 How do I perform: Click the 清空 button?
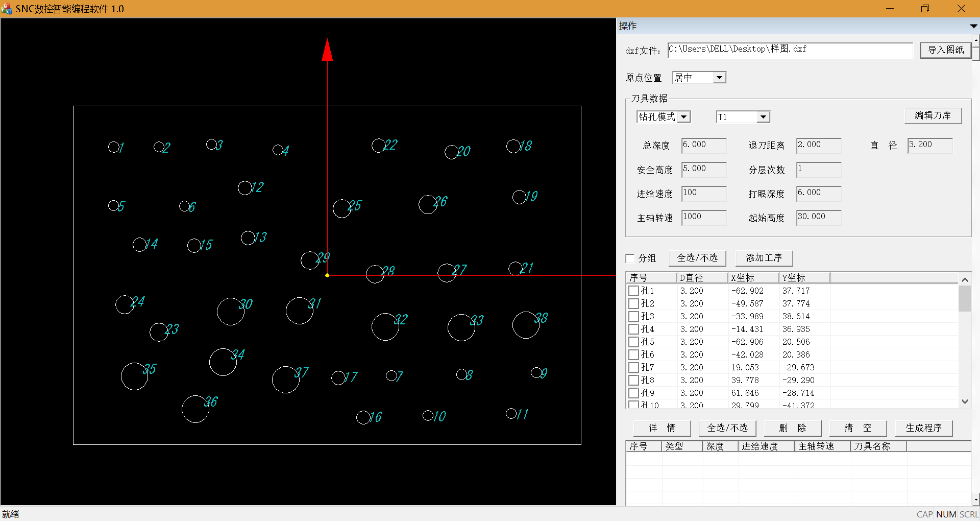(x=858, y=428)
